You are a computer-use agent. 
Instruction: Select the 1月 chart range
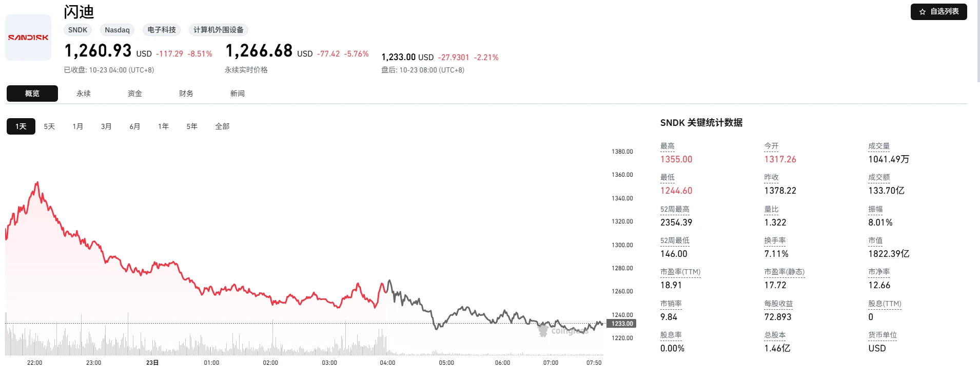[78, 126]
